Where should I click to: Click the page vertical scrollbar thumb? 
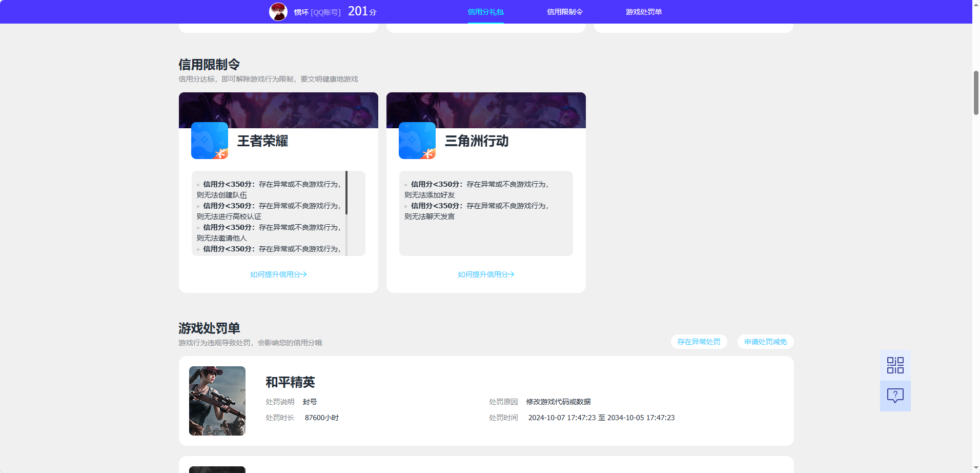(x=976, y=93)
